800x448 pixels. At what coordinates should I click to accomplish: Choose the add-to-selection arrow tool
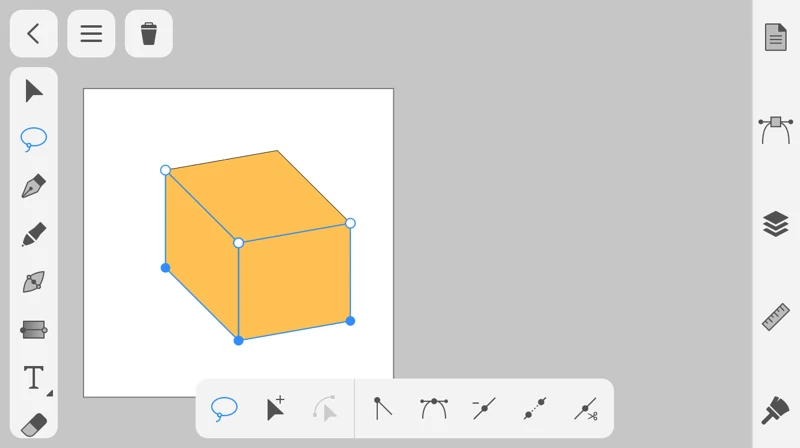pyautogui.click(x=275, y=408)
